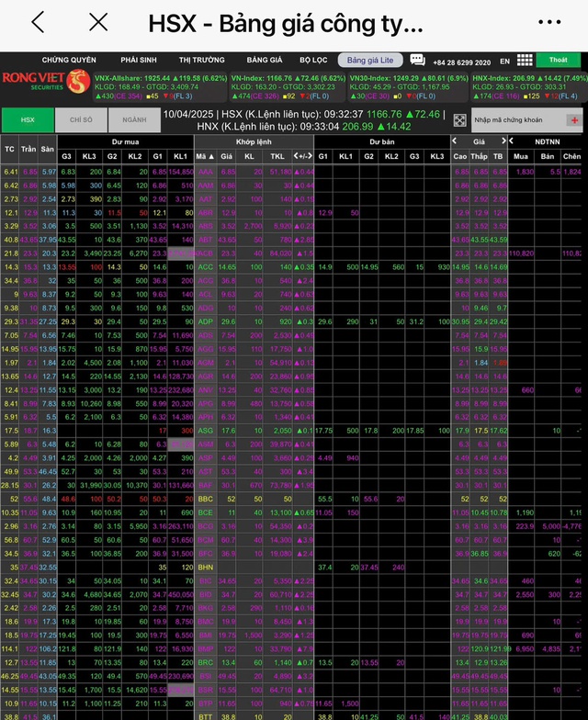588x720 pixels.
Task: Select stock symbol AGM
Action: (x=206, y=363)
